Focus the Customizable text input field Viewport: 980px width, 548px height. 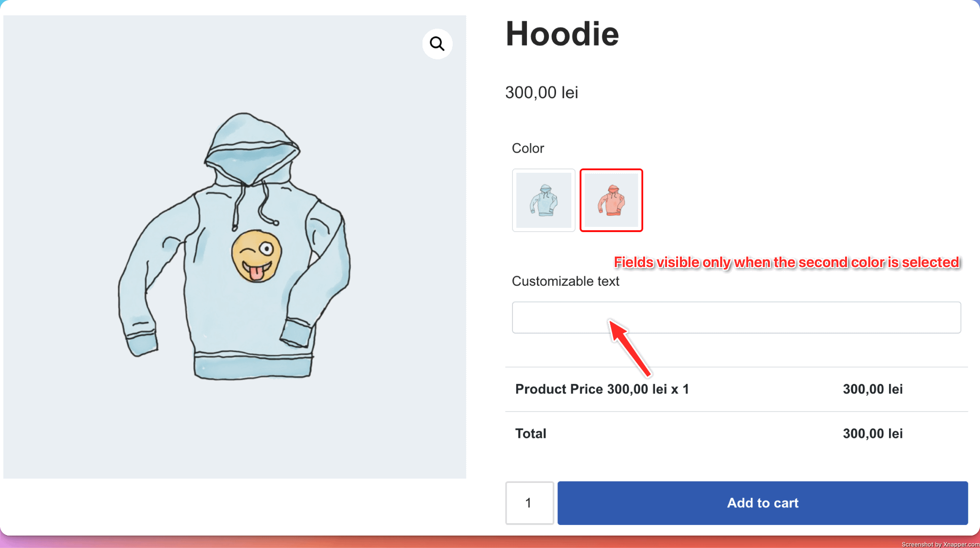click(736, 317)
